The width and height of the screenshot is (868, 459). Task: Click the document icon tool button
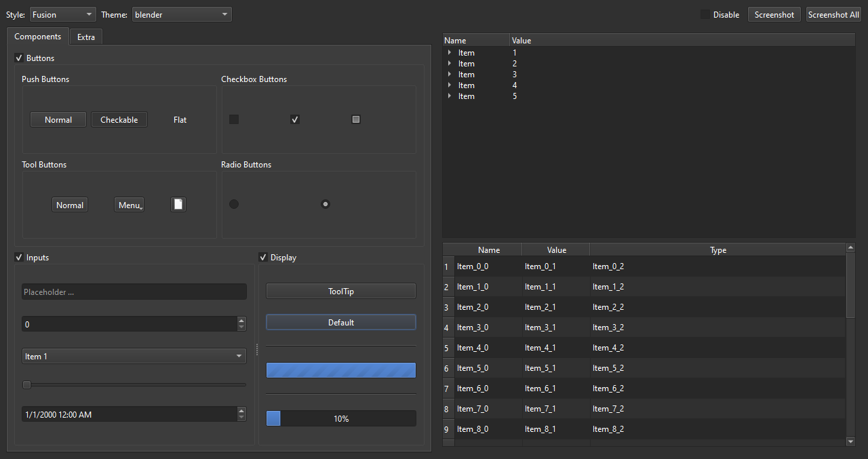point(178,205)
